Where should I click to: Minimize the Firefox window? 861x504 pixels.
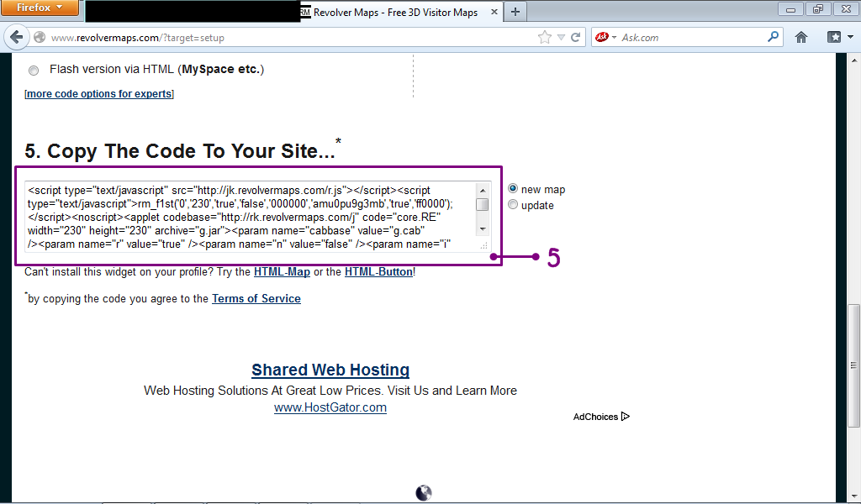coord(790,8)
